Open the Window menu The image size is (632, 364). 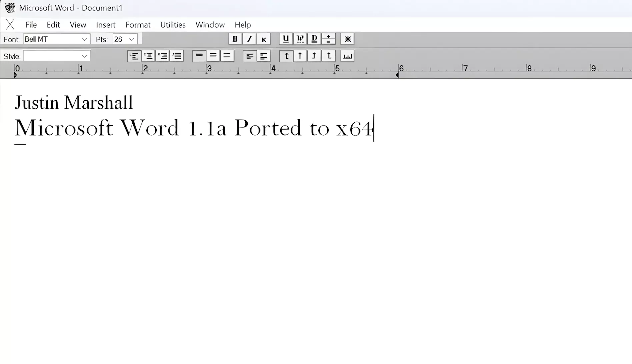click(x=210, y=25)
